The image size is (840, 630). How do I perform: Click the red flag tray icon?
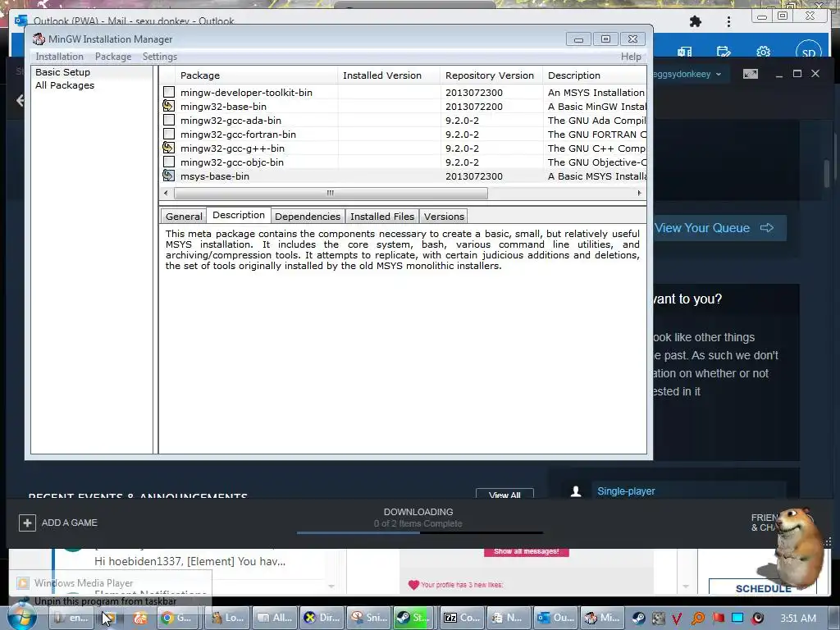pyautogui.click(x=719, y=619)
